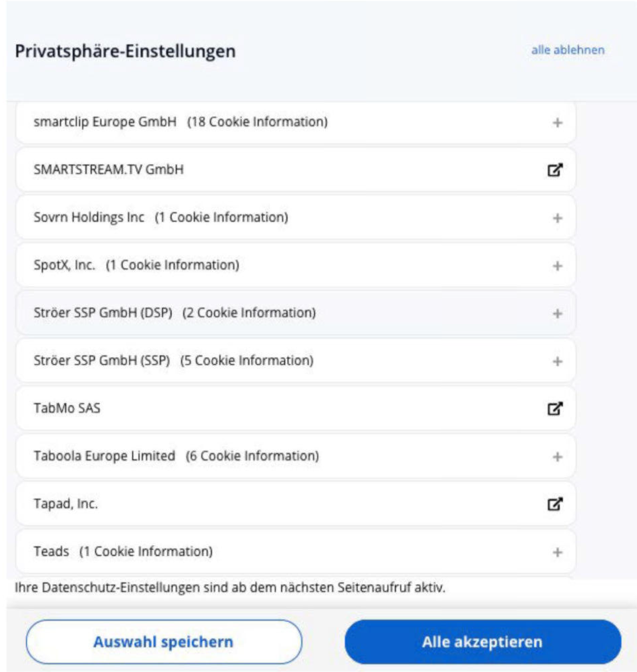Expand Ströer SSP GmbH (DSP) entry
This screenshot has width=637, height=672.
point(557,313)
